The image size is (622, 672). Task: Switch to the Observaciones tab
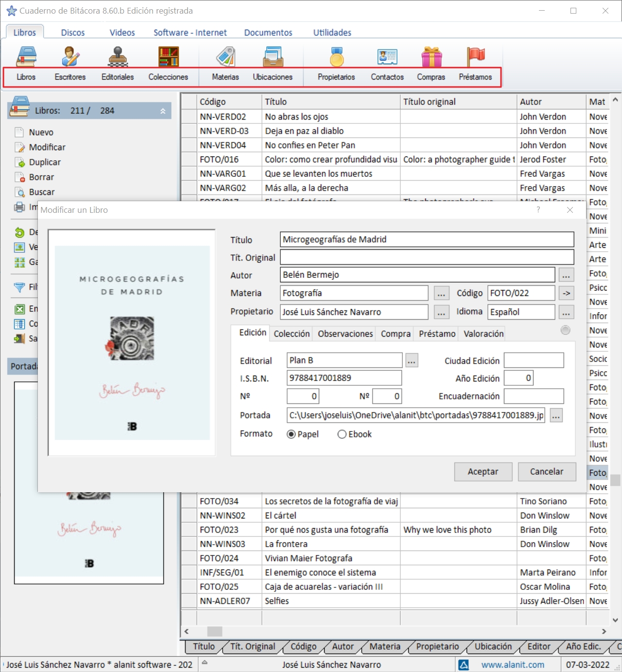(346, 334)
